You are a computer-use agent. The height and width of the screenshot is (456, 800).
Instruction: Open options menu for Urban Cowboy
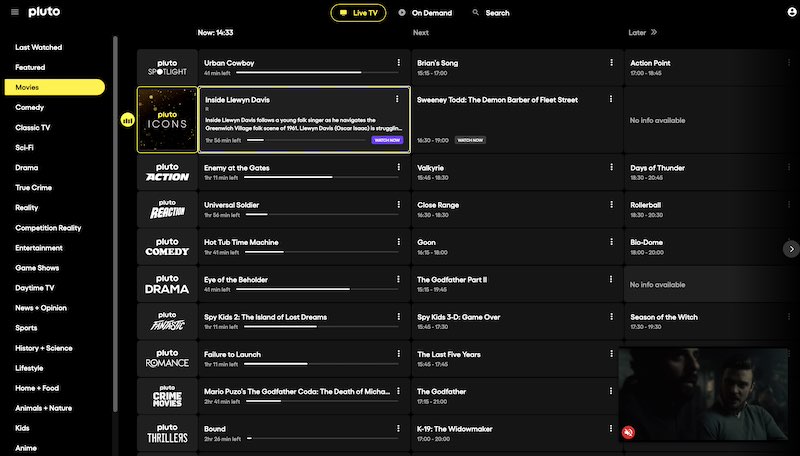coord(398,62)
